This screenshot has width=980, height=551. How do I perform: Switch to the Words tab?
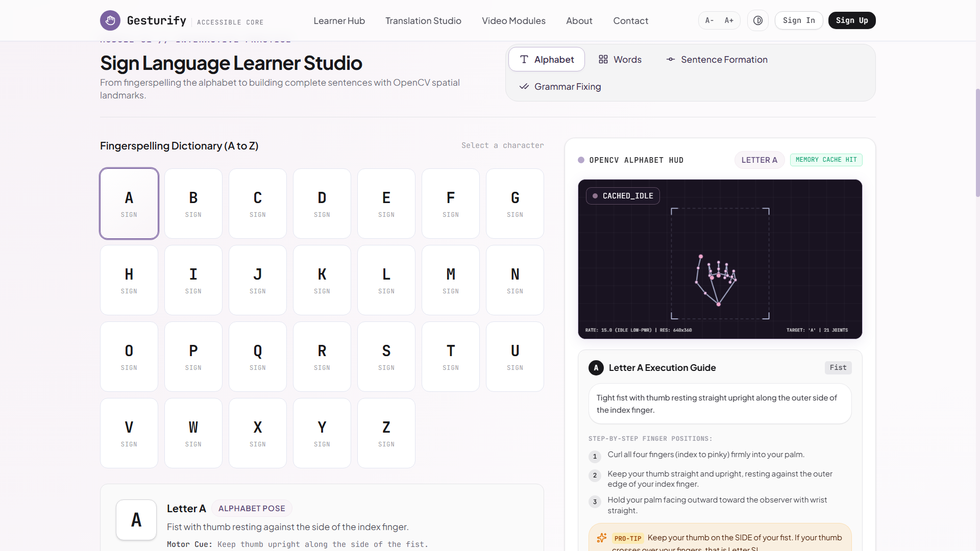click(620, 60)
